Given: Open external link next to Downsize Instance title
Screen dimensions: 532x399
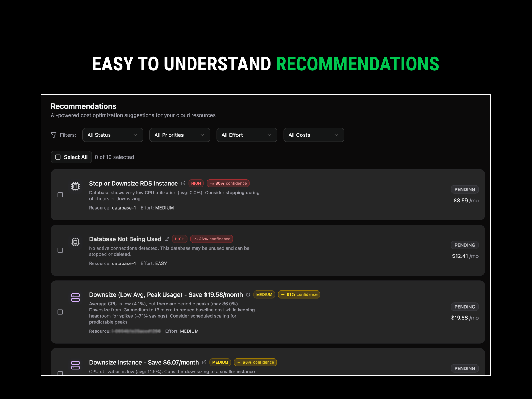Looking at the screenshot, I should 204,363.
